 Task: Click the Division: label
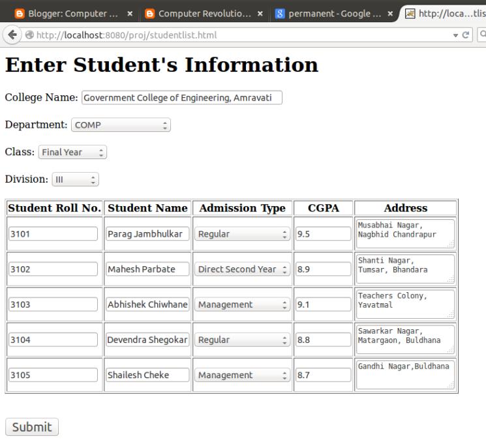[26, 179]
